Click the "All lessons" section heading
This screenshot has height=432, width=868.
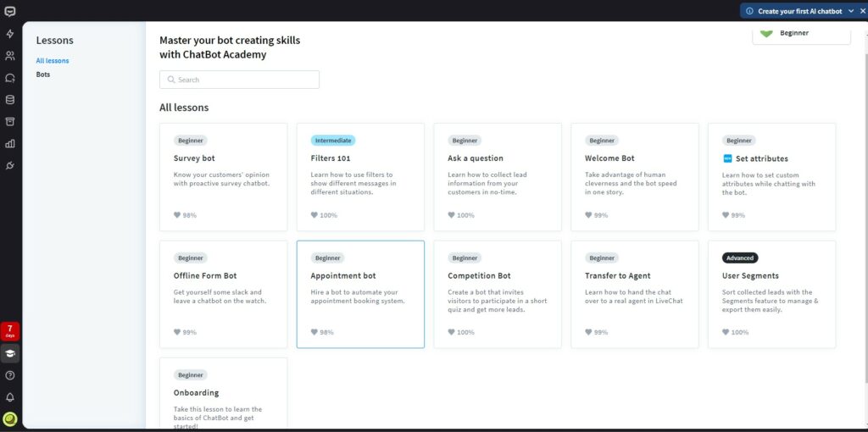click(x=184, y=108)
